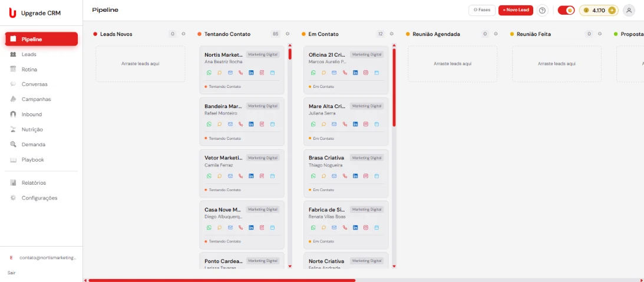Click Marketing Digital tag on Mare Alta card
Image resolution: width=644 pixels, height=282 pixels.
click(366, 106)
